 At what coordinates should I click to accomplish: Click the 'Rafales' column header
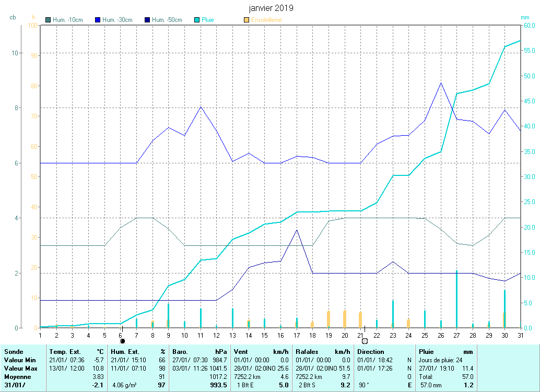pos(308,352)
